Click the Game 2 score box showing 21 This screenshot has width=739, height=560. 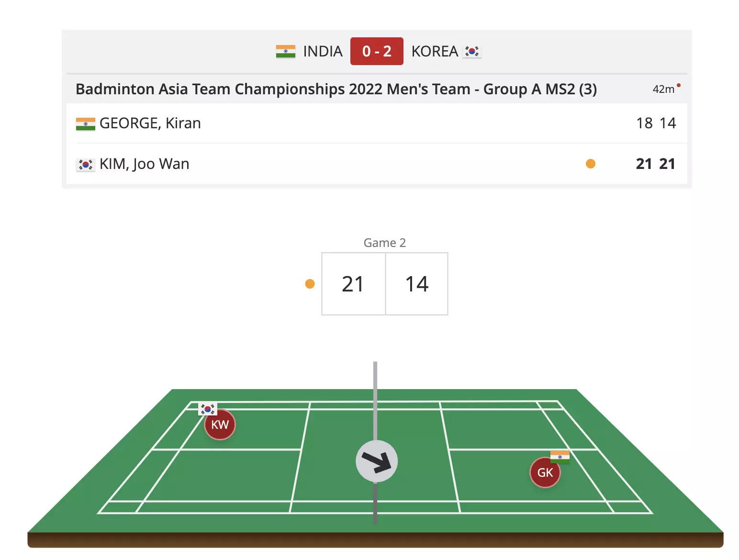pos(353,284)
